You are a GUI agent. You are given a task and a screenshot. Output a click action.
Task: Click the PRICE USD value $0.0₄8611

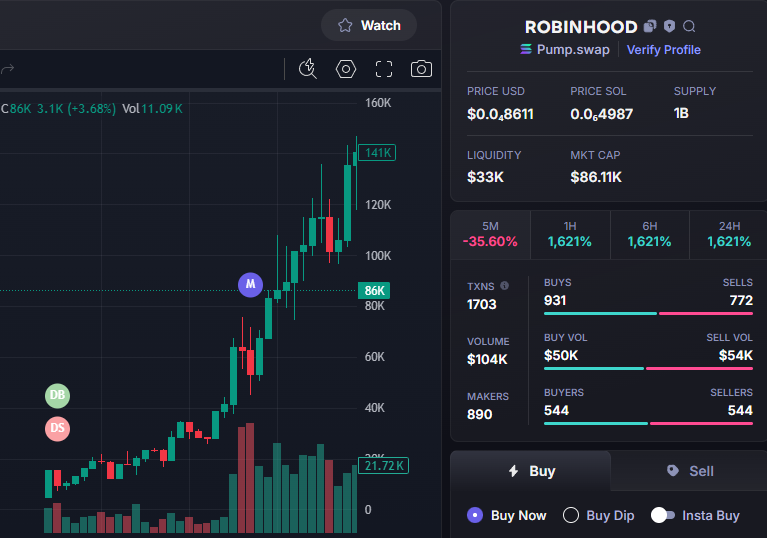[x=500, y=114]
